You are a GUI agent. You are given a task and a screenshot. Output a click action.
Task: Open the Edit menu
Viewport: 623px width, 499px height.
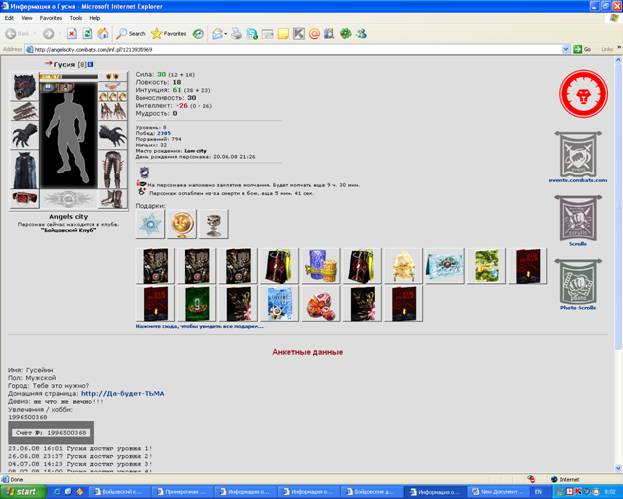pyautogui.click(x=9, y=18)
